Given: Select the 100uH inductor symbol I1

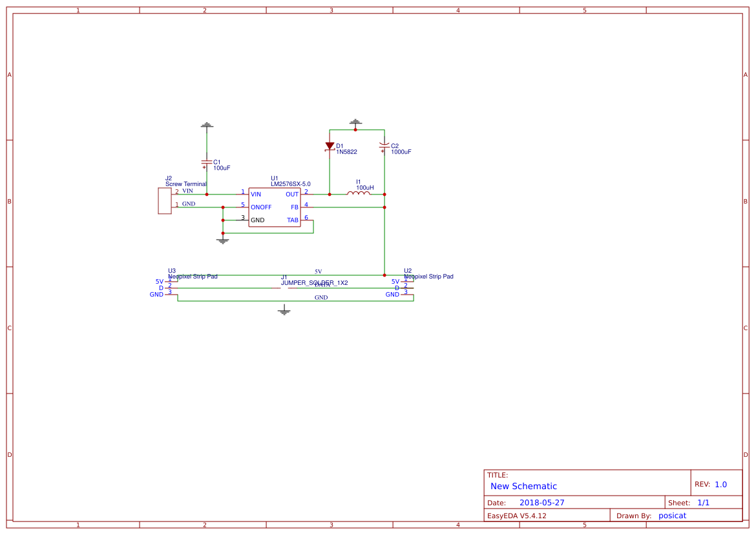Looking at the screenshot, I should pos(360,193).
